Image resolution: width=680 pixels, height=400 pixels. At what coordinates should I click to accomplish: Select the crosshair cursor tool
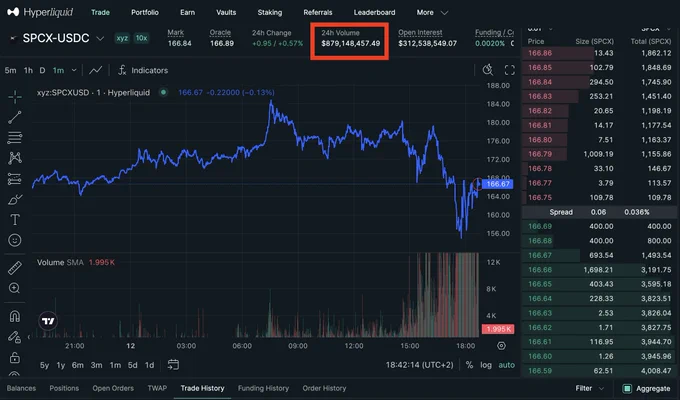[x=15, y=97]
